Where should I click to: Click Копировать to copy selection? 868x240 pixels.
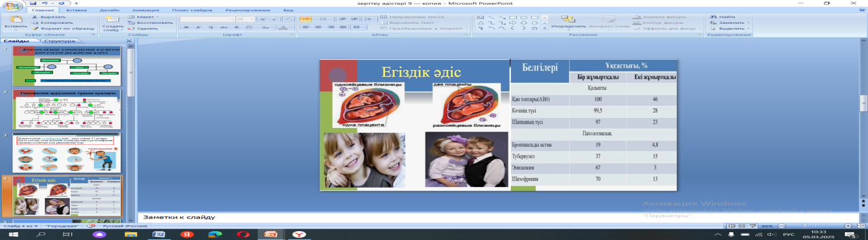51,22
